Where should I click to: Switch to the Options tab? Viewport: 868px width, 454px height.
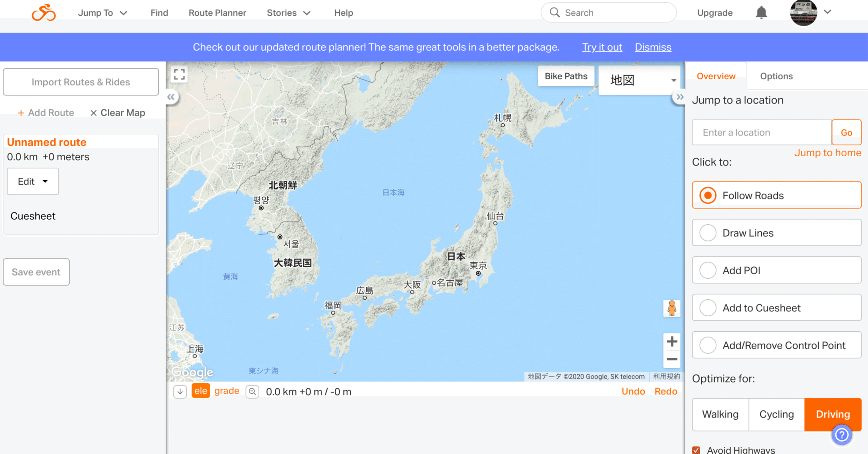[x=776, y=76]
